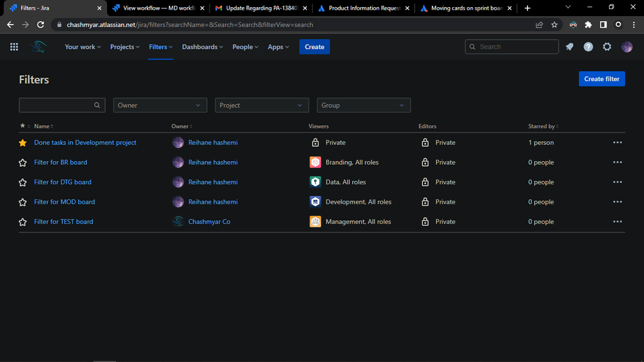
Task: Open the Filter for BR board link
Action: 61,162
